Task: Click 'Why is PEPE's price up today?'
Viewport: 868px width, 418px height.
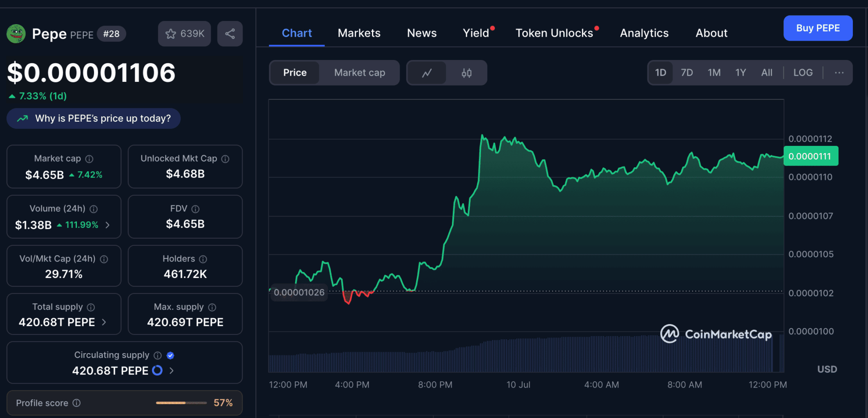Action: pos(94,119)
